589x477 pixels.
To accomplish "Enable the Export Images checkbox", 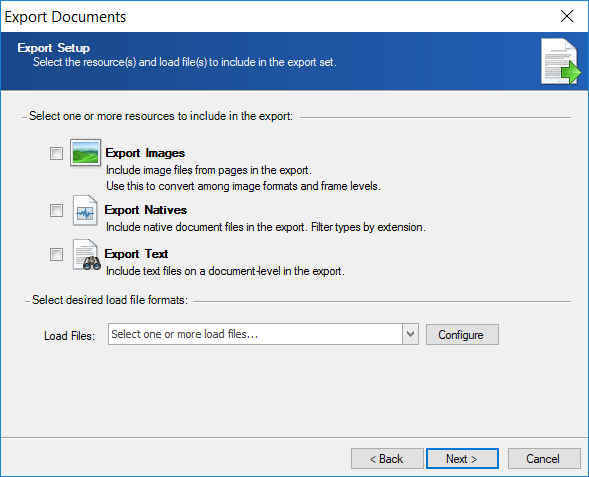I will click(x=56, y=153).
